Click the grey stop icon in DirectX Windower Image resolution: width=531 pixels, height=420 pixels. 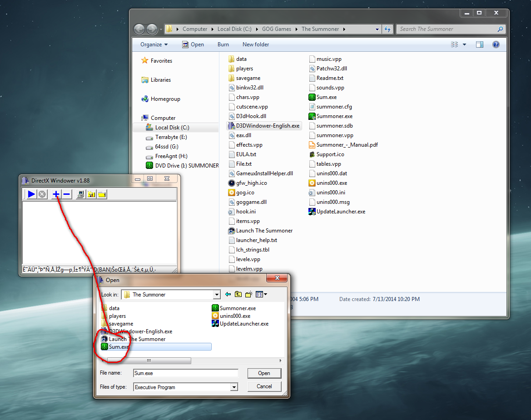coord(42,194)
